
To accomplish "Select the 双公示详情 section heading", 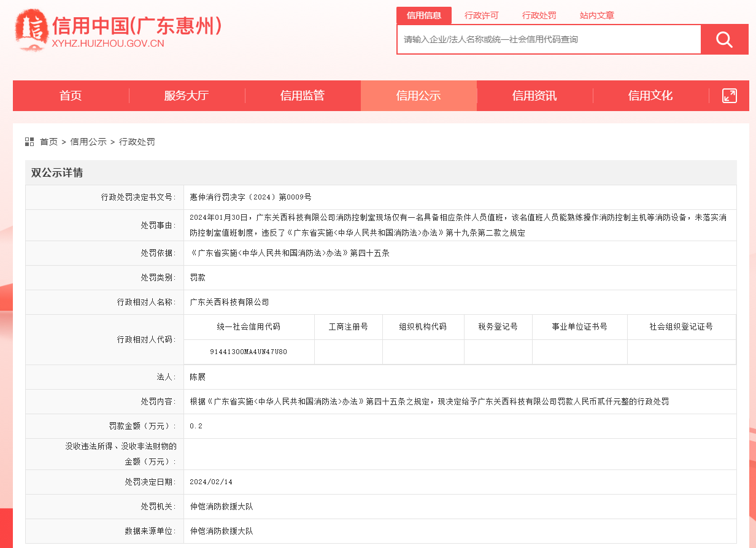I will pyautogui.click(x=57, y=173).
